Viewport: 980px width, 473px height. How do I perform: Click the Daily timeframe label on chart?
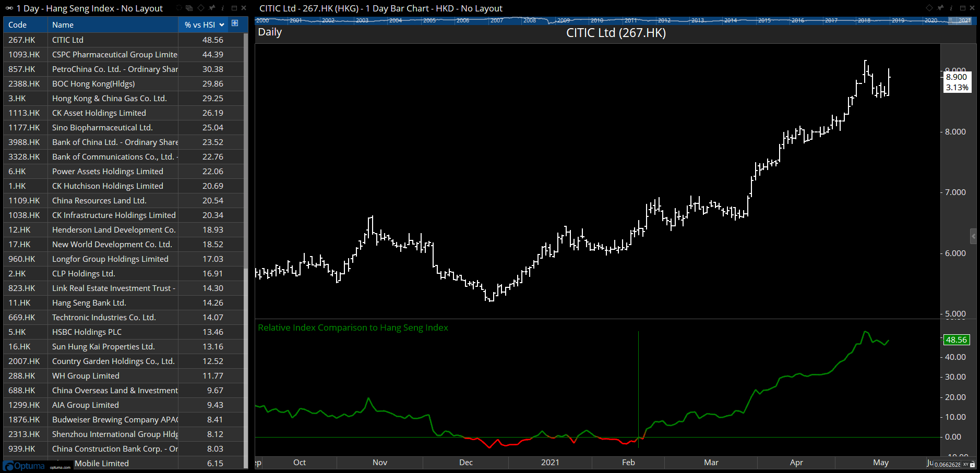pyautogui.click(x=270, y=32)
